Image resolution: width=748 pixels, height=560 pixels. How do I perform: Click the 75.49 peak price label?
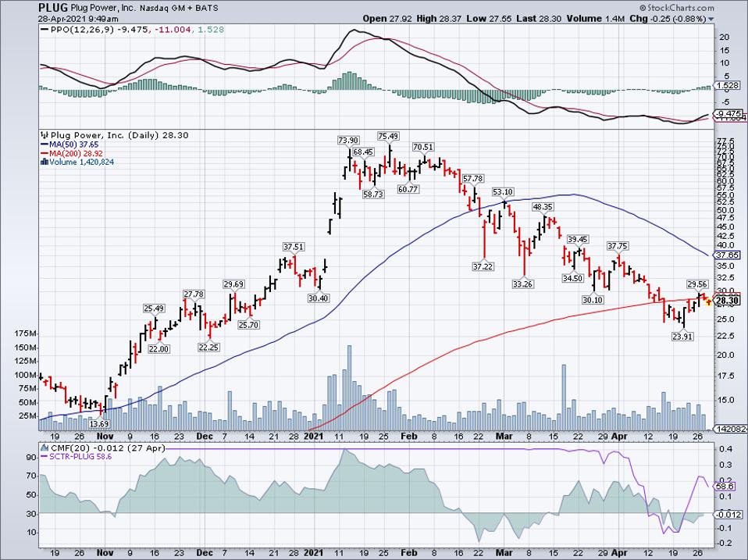pyautogui.click(x=388, y=136)
